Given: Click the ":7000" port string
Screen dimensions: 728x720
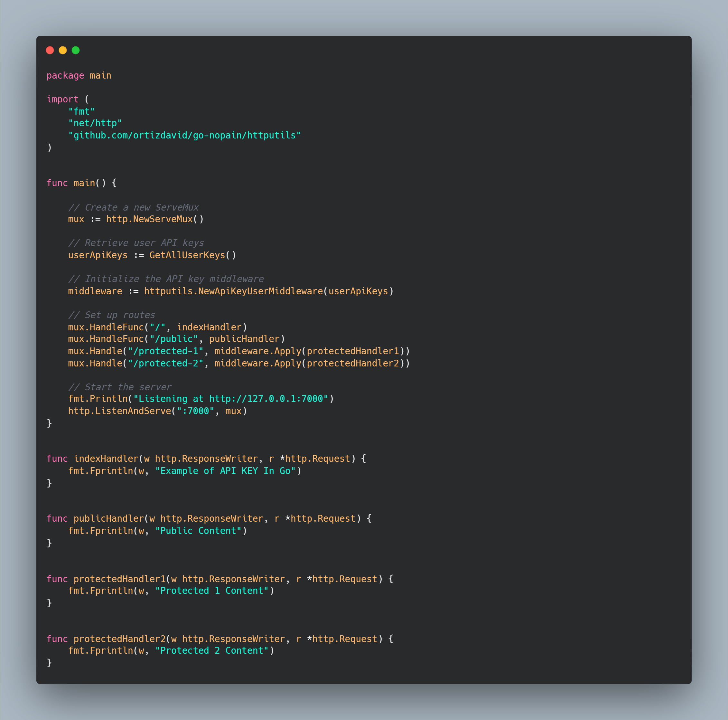Looking at the screenshot, I should [196, 411].
